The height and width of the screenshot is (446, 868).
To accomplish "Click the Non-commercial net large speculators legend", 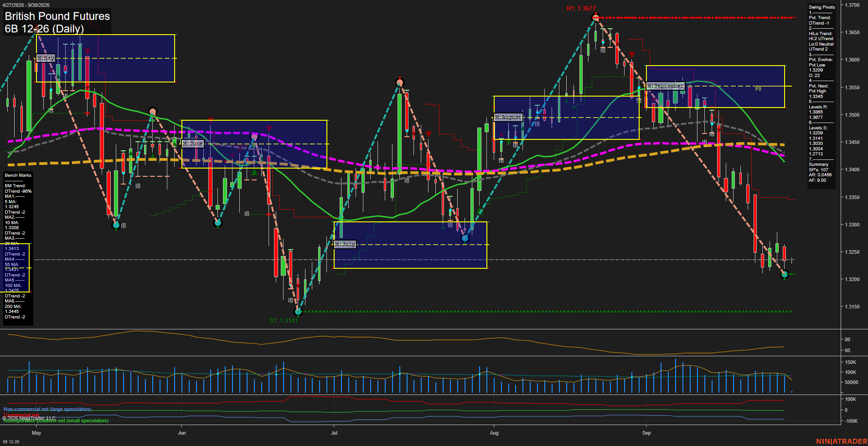I will coord(47,409).
